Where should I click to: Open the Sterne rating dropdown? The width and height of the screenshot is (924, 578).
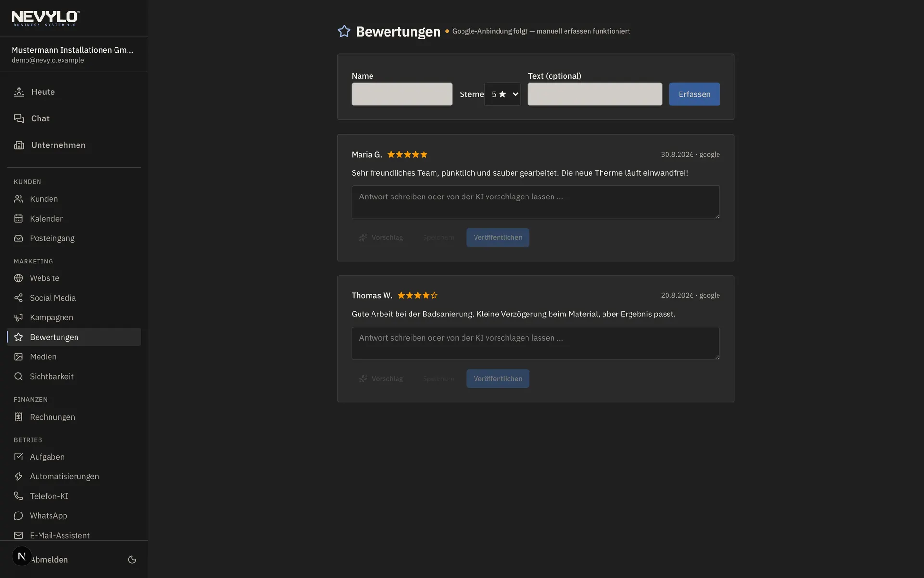502,94
